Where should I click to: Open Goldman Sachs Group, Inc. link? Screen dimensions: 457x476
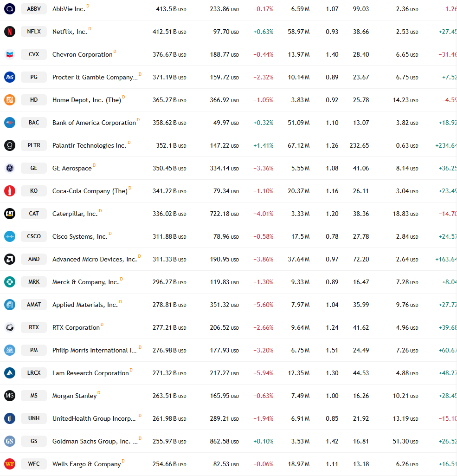(x=95, y=441)
